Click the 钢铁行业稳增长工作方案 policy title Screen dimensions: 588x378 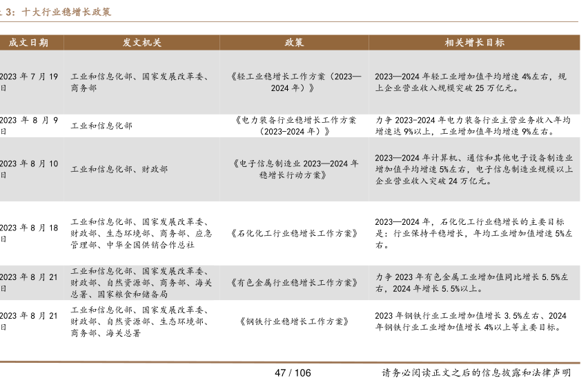click(x=294, y=321)
